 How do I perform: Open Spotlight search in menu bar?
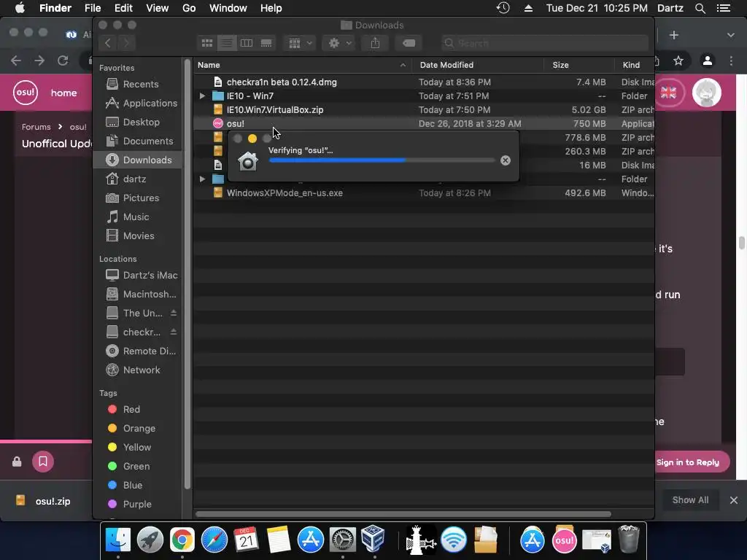(700, 8)
